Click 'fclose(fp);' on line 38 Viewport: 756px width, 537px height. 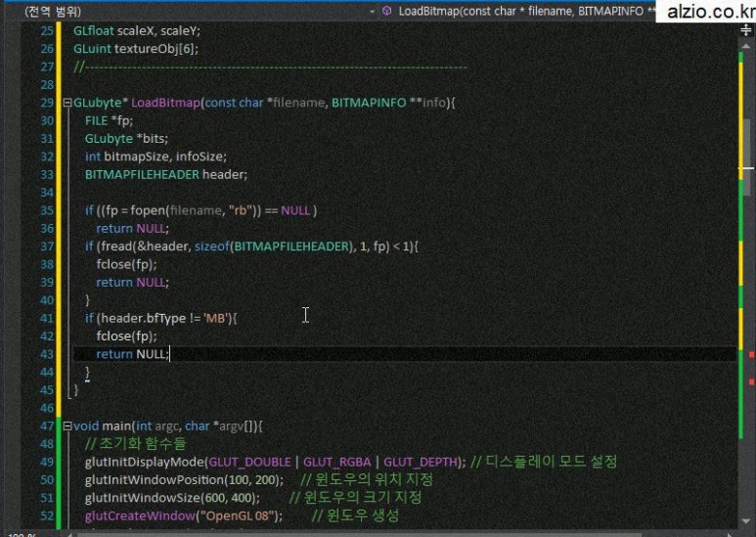[x=126, y=264]
